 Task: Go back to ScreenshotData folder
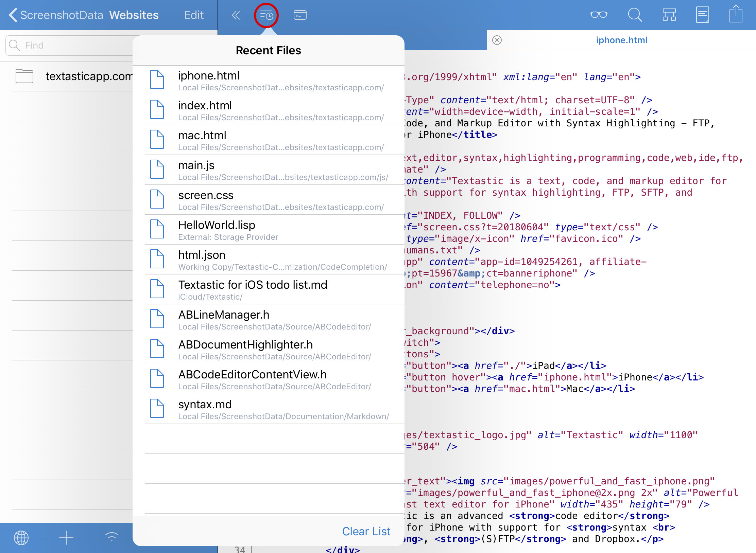coord(56,15)
